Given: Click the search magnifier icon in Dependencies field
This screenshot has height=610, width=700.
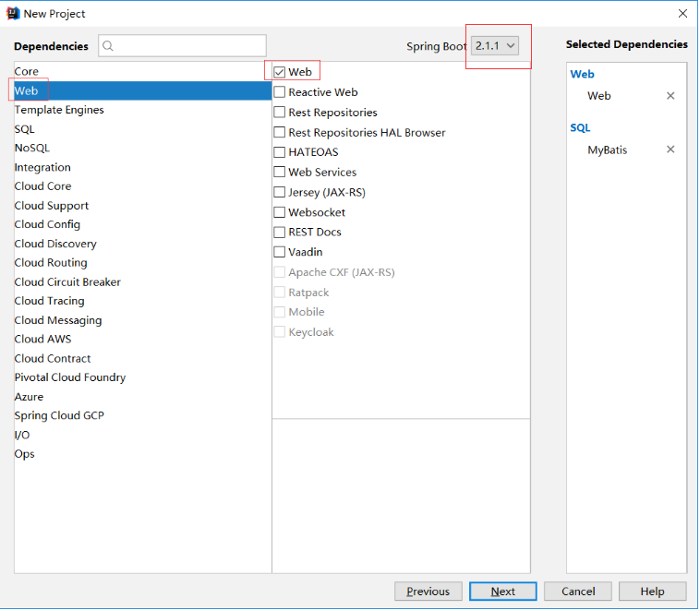Looking at the screenshot, I should tap(108, 46).
